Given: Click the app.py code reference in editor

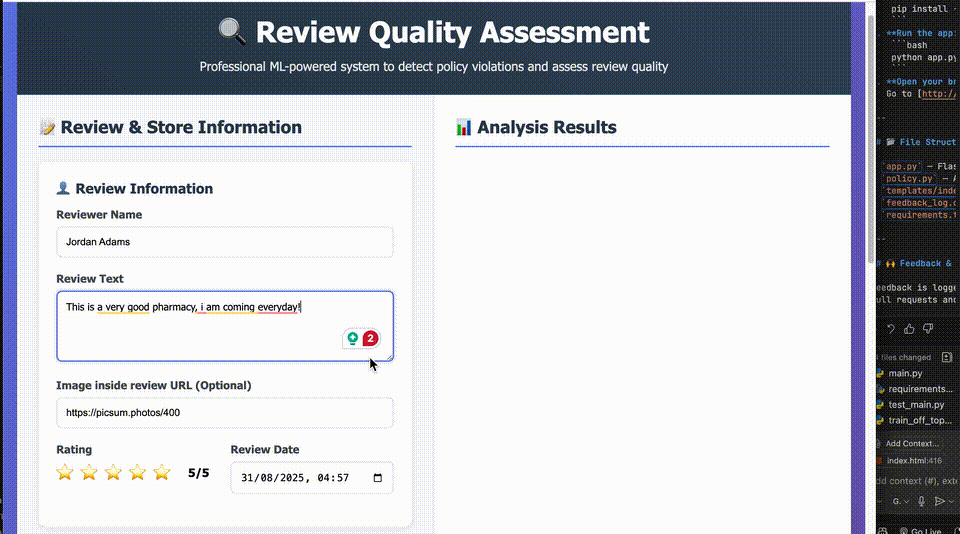Looking at the screenshot, I should click(901, 166).
